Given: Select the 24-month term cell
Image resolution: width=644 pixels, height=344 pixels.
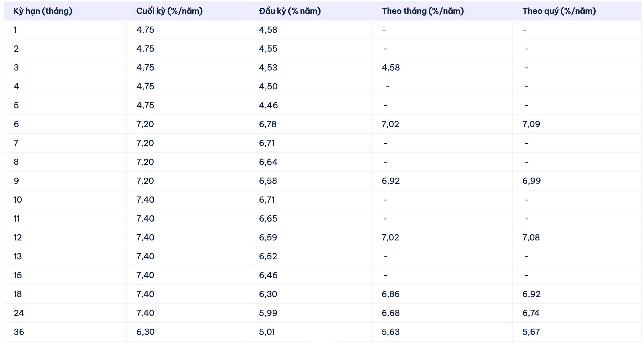Looking at the screenshot, I should click(x=19, y=313).
